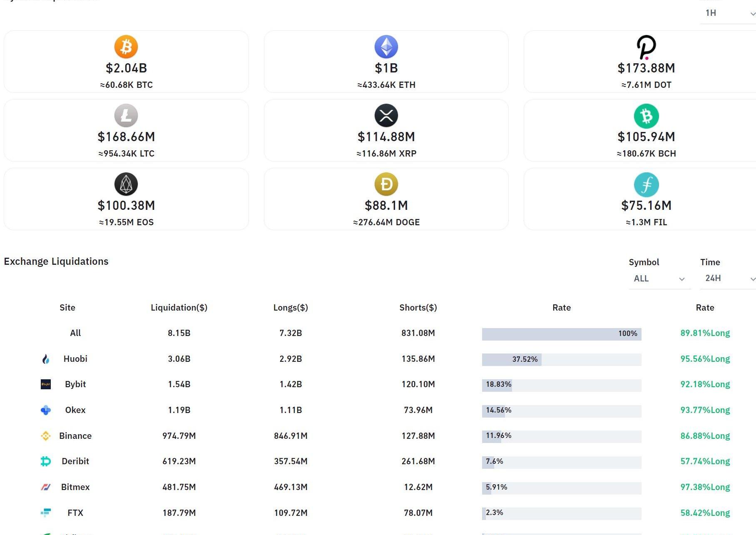Image resolution: width=756 pixels, height=535 pixels.
Task: Click the Filecoin coin icon
Action: pos(646,184)
